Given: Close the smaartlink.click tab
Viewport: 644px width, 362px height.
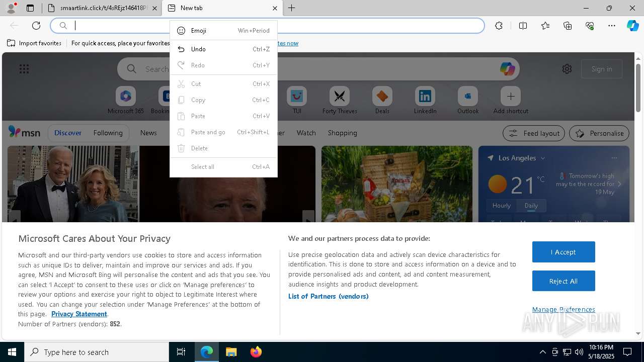Looking at the screenshot, I should [154, 8].
